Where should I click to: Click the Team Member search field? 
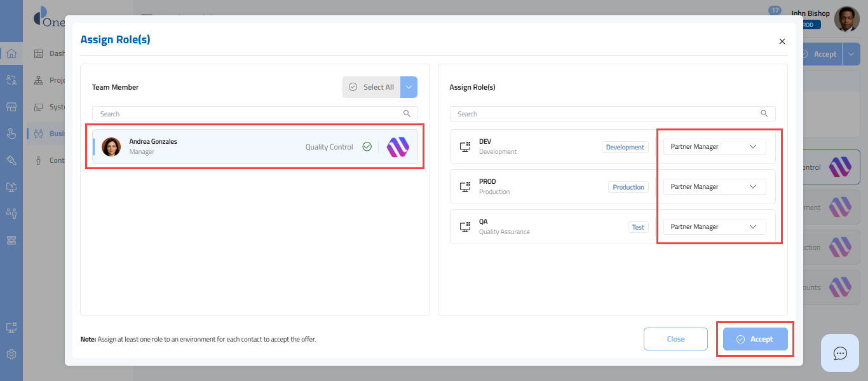pos(248,114)
